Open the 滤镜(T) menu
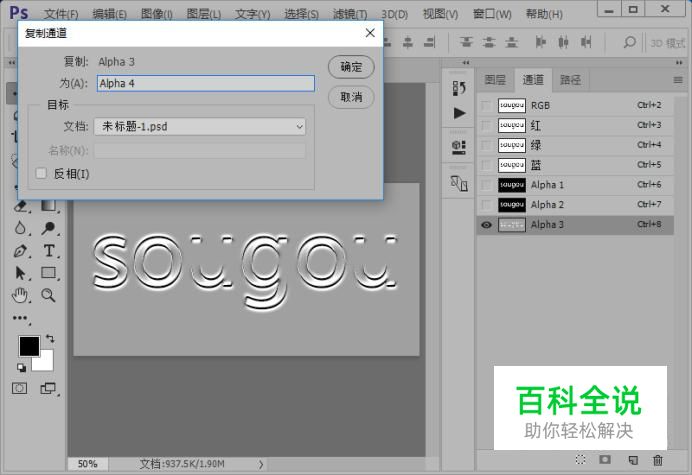The width and height of the screenshot is (692, 475). pos(350,14)
